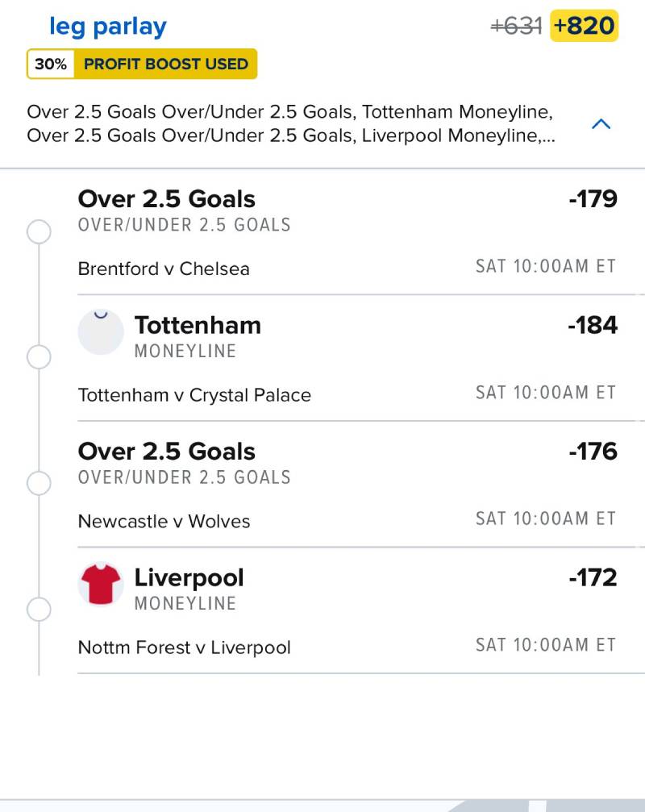Tap the Tottenham leg status circle
645x812 pixels.
pyautogui.click(x=39, y=357)
